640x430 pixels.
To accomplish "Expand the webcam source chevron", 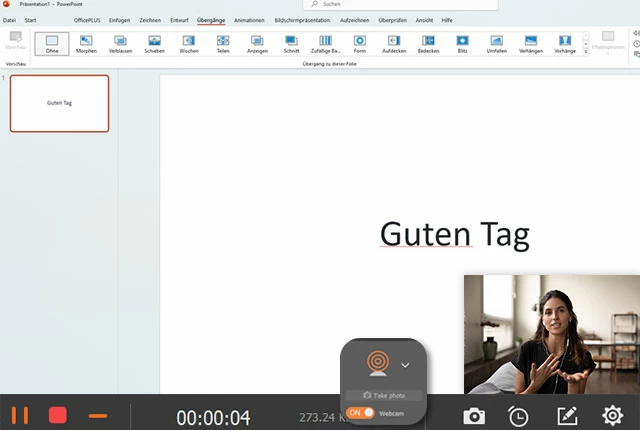I will (405, 365).
